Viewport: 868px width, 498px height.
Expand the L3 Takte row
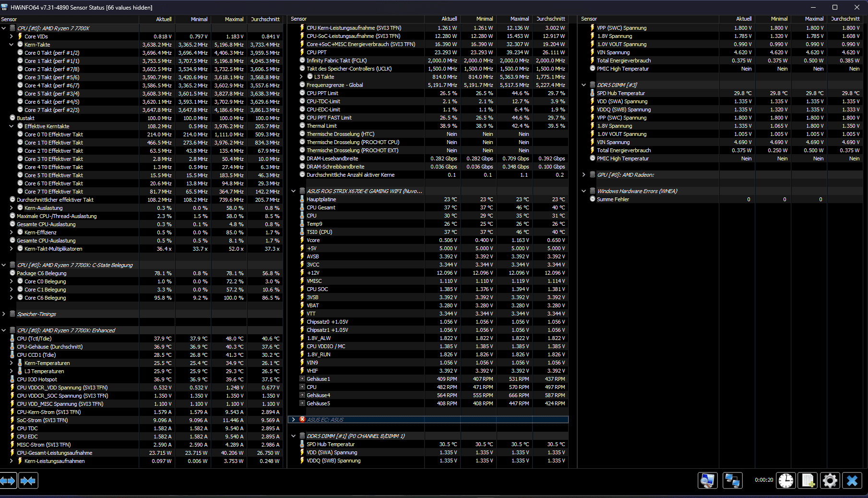point(301,77)
